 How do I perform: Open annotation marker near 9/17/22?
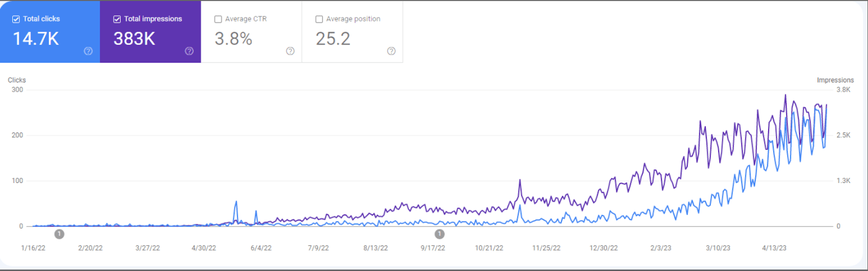[x=439, y=234]
